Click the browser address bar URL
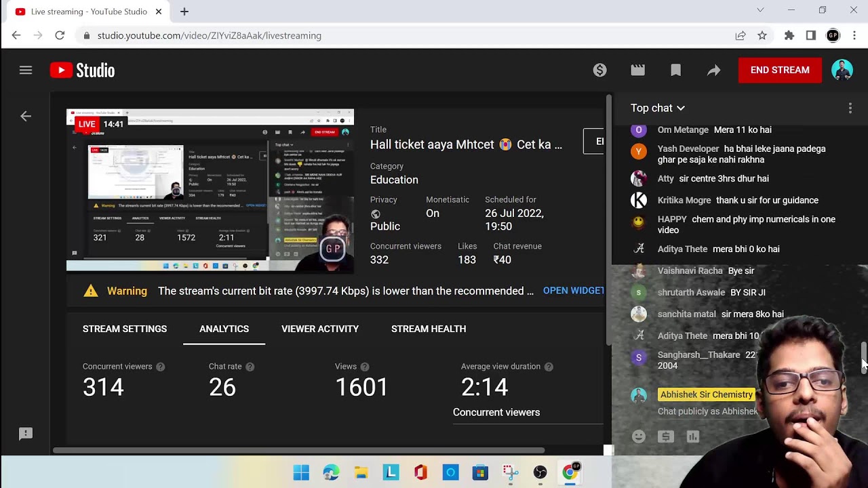 (210, 35)
